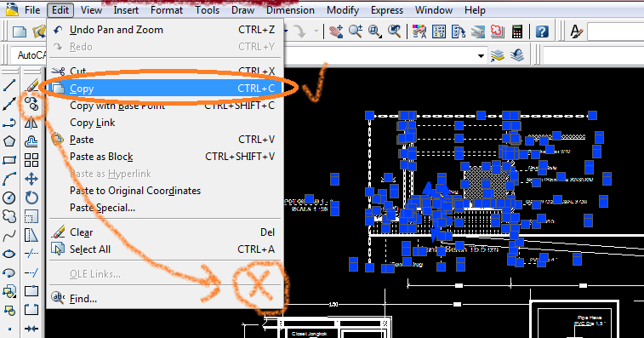Viewport: 644px width, 338px height.
Task: Open the Properties palette icon
Action: tap(419, 32)
